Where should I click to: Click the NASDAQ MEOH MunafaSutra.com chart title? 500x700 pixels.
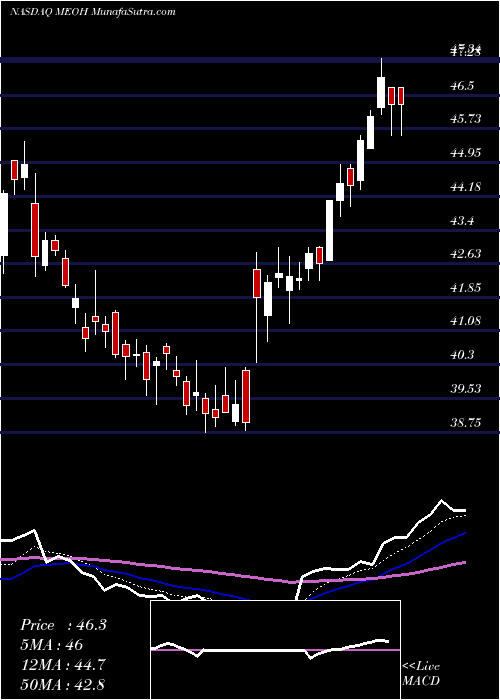coord(93,12)
